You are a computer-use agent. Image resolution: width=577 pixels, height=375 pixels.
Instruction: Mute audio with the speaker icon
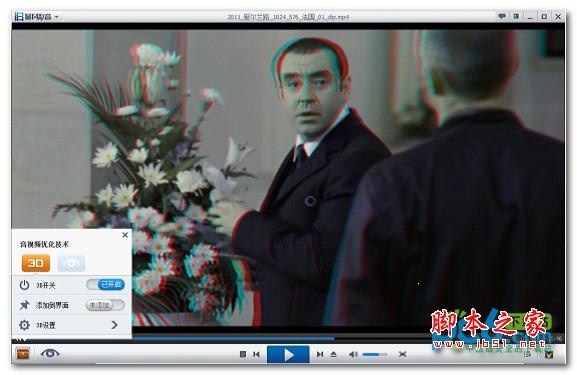[x=353, y=354]
